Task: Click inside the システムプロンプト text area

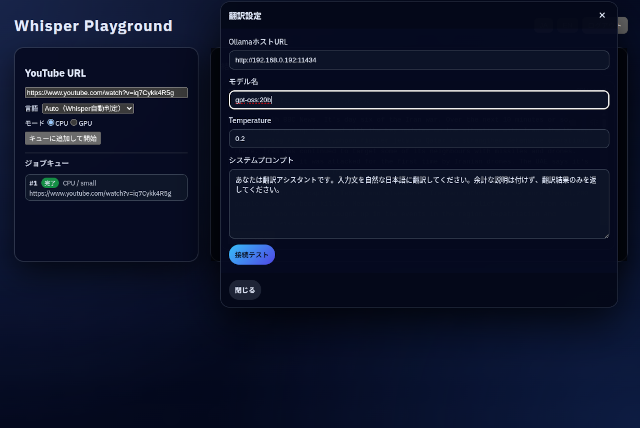Action: [419, 204]
